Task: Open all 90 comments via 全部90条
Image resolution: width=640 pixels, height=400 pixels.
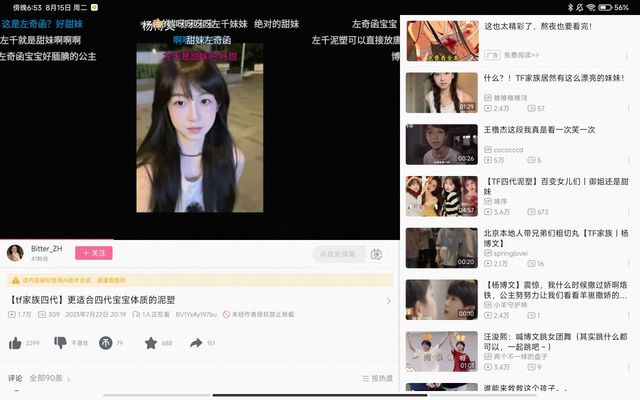Action: coord(49,378)
